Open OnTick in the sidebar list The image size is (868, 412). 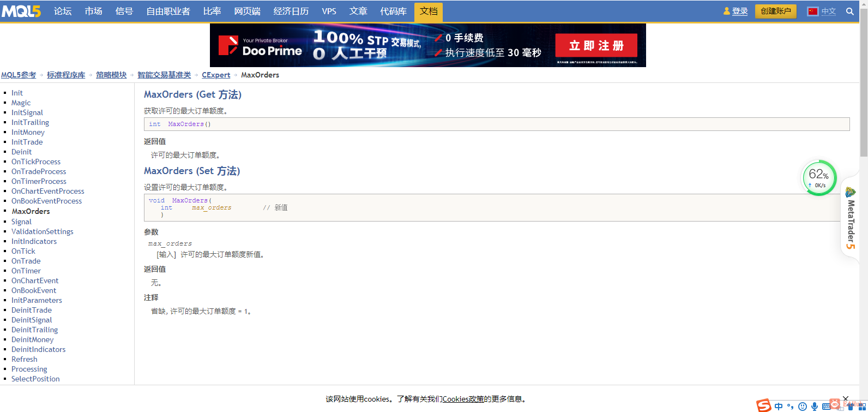[x=23, y=252]
